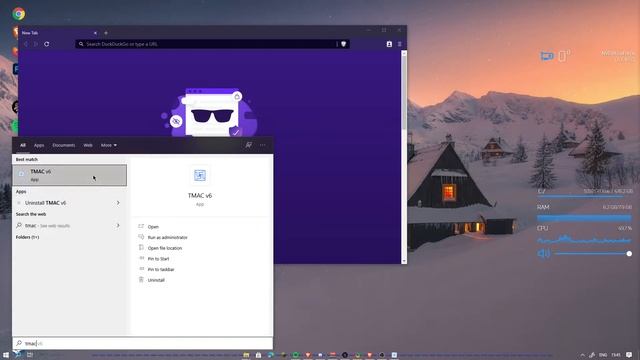Open the notification center icon
This screenshot has width=640, height=360.
pyautogui.click(x=629, y=355)
